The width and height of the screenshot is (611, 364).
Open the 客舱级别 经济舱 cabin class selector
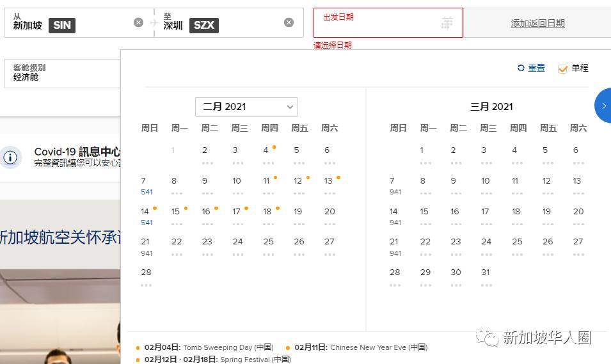(62, 74)
